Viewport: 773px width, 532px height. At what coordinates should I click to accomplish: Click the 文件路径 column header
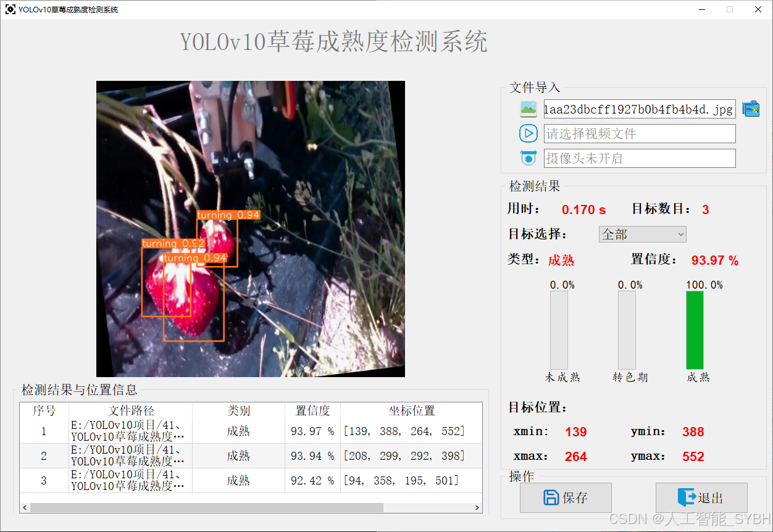(131, 410)
